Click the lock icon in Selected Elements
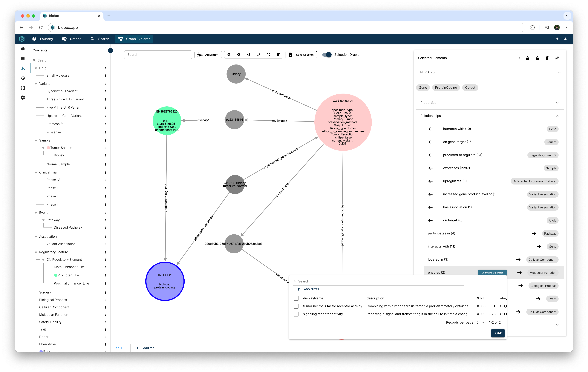588x372 pixels. tap(527, 58)
